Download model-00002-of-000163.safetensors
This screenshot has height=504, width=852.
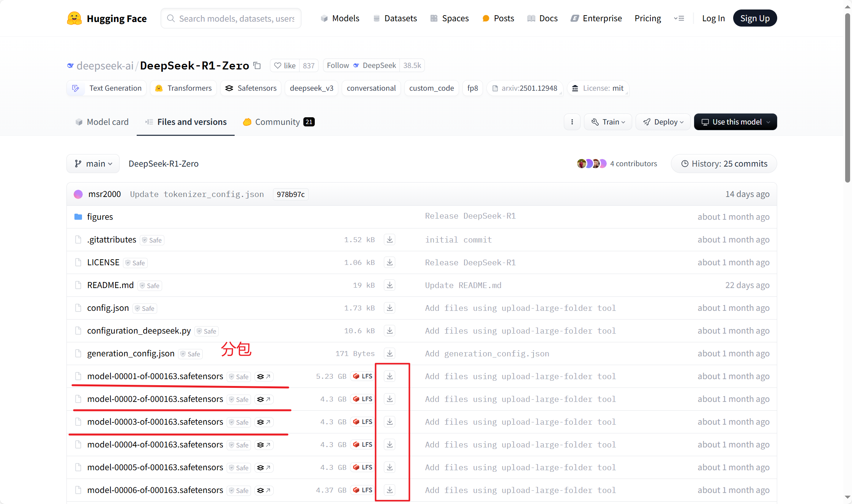(390, 399)
